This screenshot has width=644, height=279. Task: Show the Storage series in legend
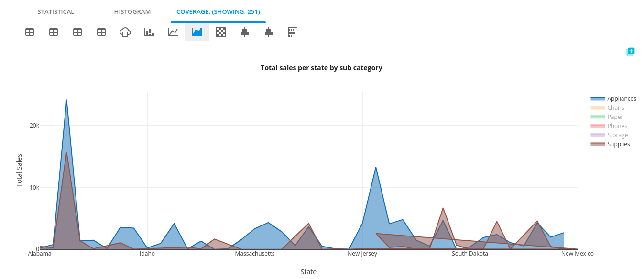point(610,135)
